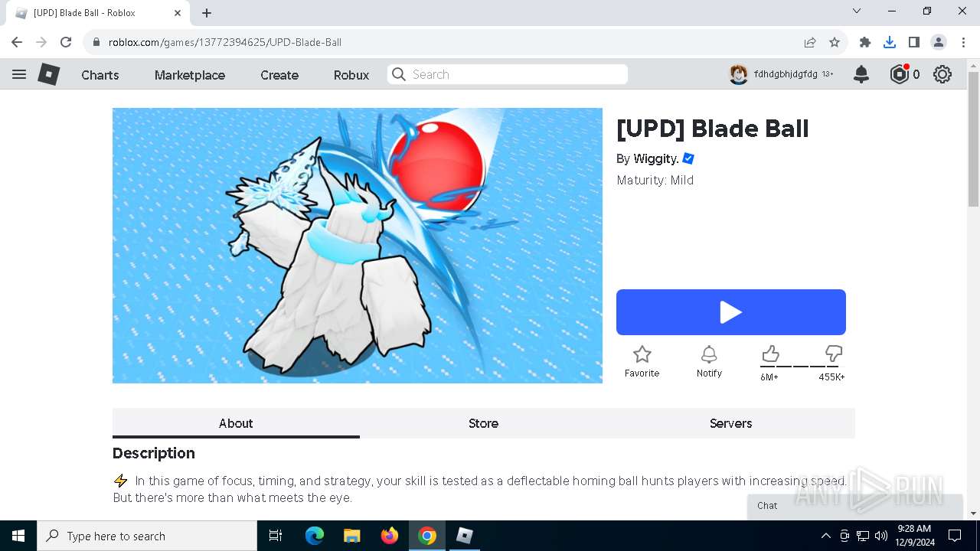The height and width of the screenshot is (551, 980).
Task: Open Chrome profile avatar icon
Action: pyautogui.click(x=939, y=42)
